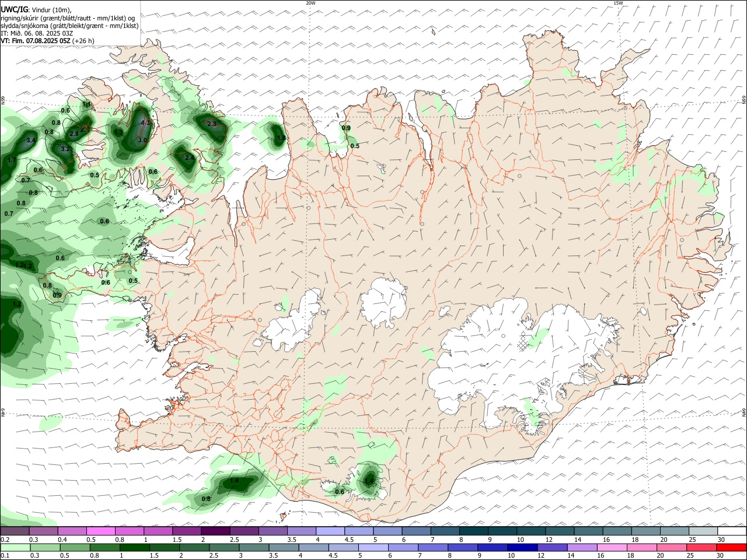Screen dimensions: 747x560
Task: Click the bright red swatch in the rain legend
Action: coord(732,547)
